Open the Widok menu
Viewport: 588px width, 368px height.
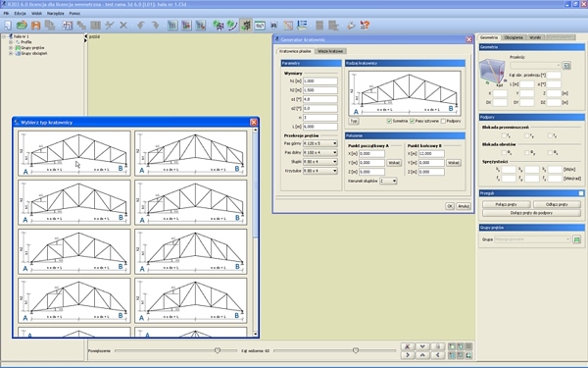(x=37, y=13)
